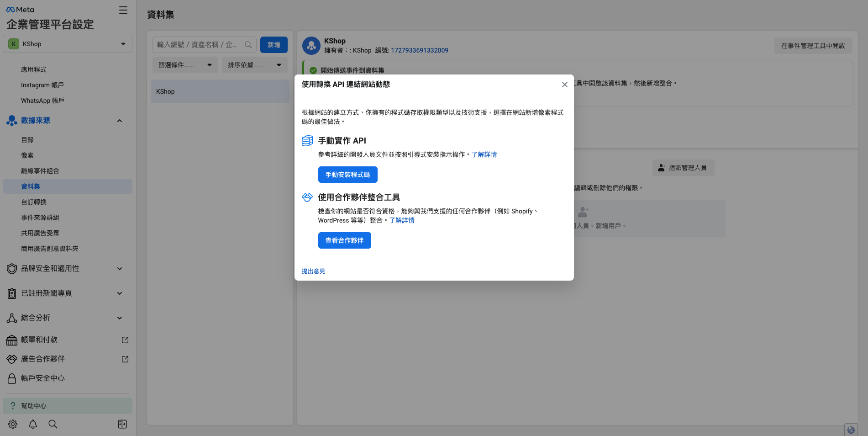The width and height of the screenshot is (868, 436).
Task: Open the 篩選條件 filter dropdown
Action: [185, 65]
